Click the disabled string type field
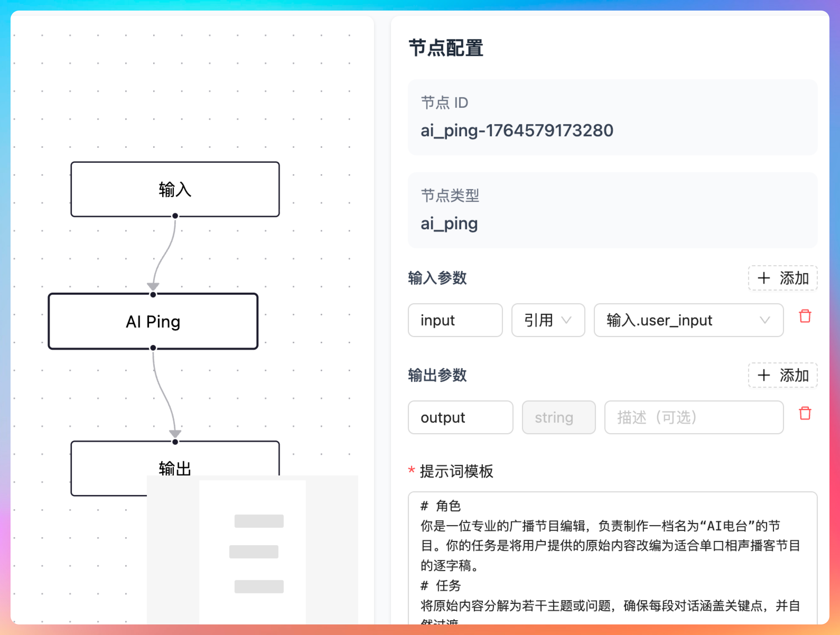Image resolution: width=840 pixels, height=635 pixels. click(558, 417)
